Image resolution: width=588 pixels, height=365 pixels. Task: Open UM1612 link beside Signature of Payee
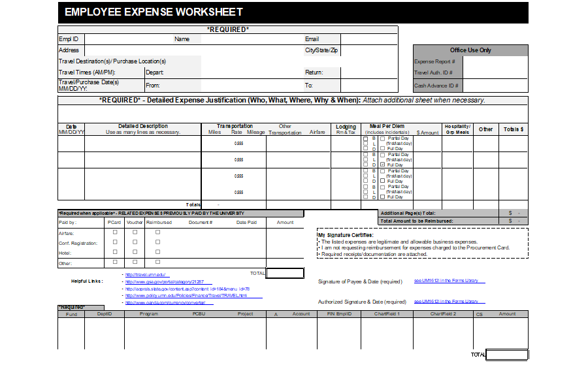446,281
